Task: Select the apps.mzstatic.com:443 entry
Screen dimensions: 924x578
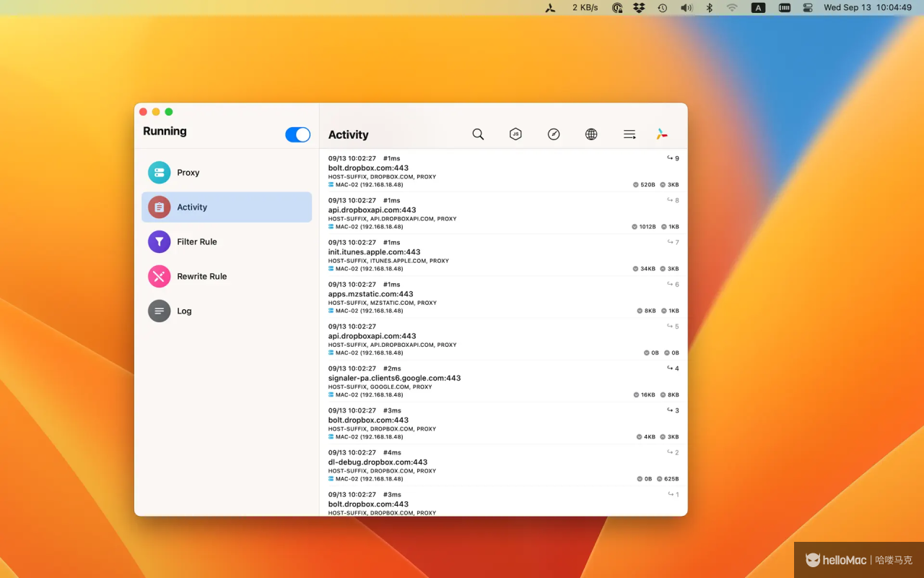Action: (503, 297)
